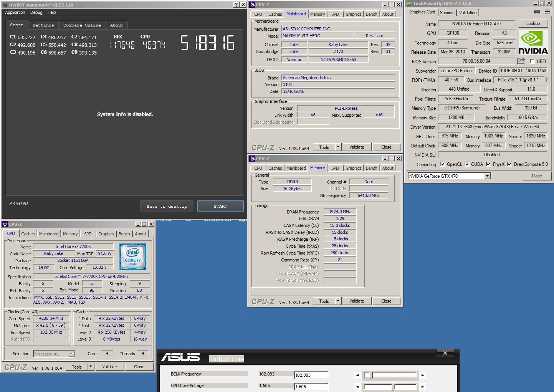This screenshot has width=554, height=392.
Task: Click the Close button in GPU-Z
Action: (x=537, y=176)
